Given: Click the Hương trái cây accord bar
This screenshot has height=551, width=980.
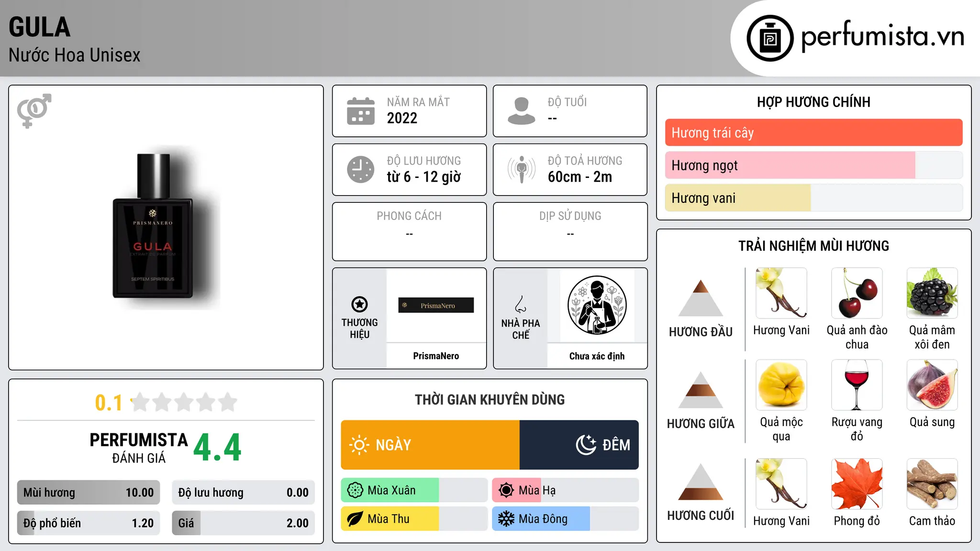Looking at the screenshot, I should pyautogui.click(x=813, y=132).
